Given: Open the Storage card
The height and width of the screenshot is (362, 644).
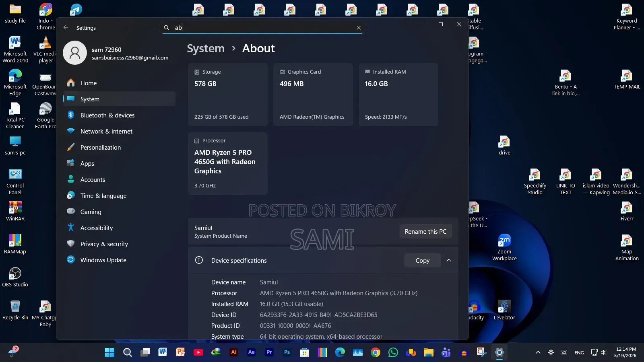Looking at the screenshot, I should (x=228, y=95).
